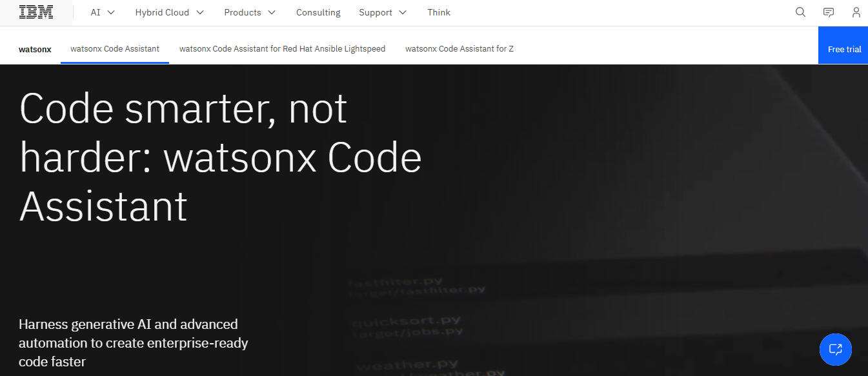Select the watsonx Code Assistant tab
This screenshot has width=868, height=376.
pyautogui.click(x=115, y=49)
